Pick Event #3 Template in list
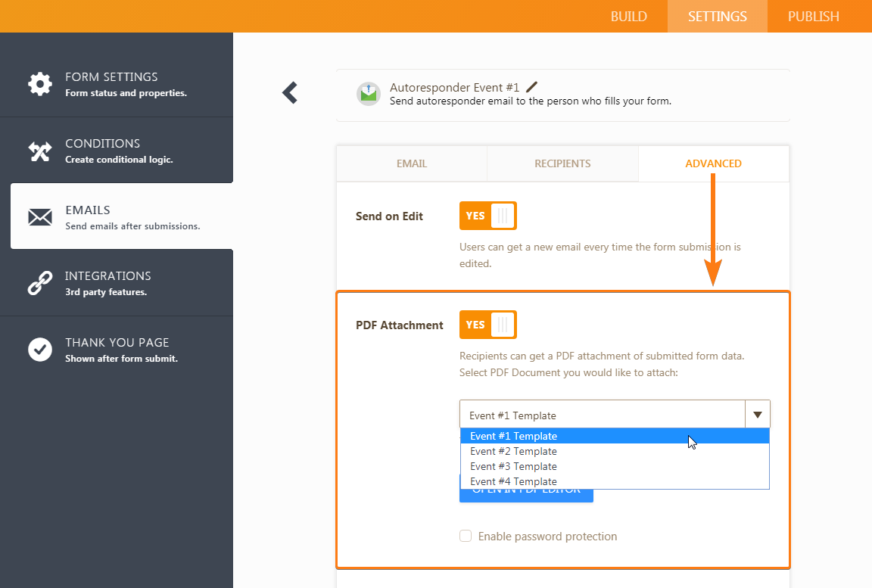872x588 pixels. [513, 466]
